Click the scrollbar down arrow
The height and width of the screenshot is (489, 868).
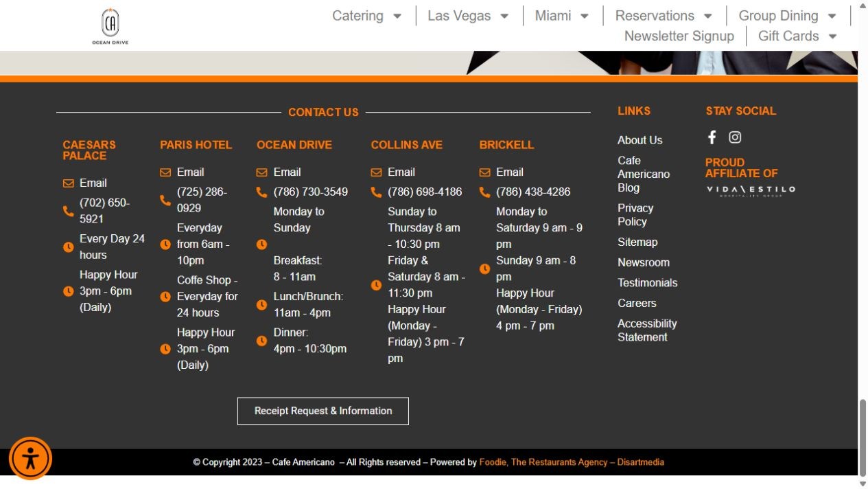point(863,484)
